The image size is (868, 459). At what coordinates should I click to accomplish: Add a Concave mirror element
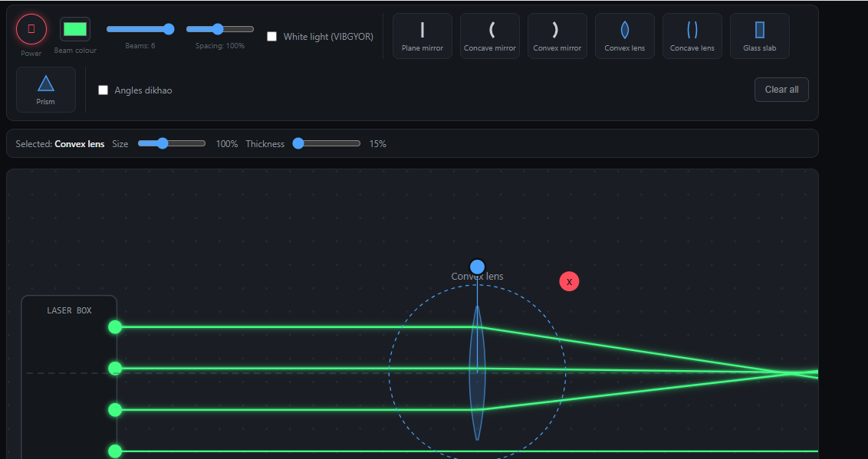490,36
